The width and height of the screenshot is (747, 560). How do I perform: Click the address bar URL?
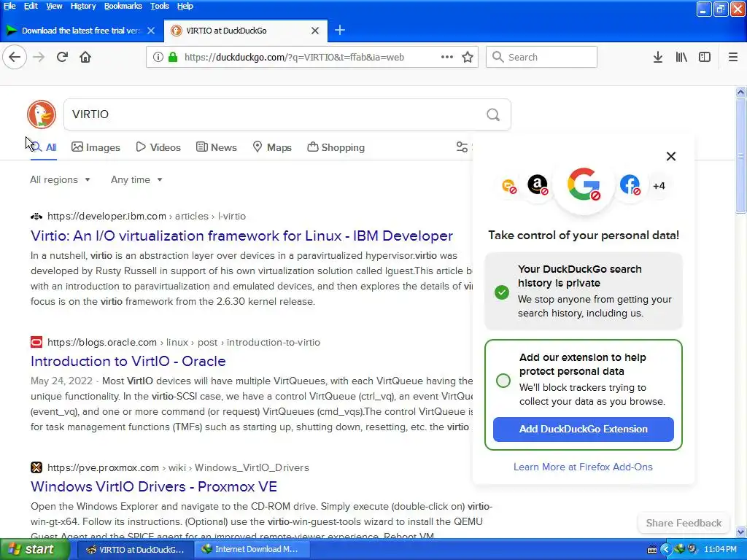294,57
